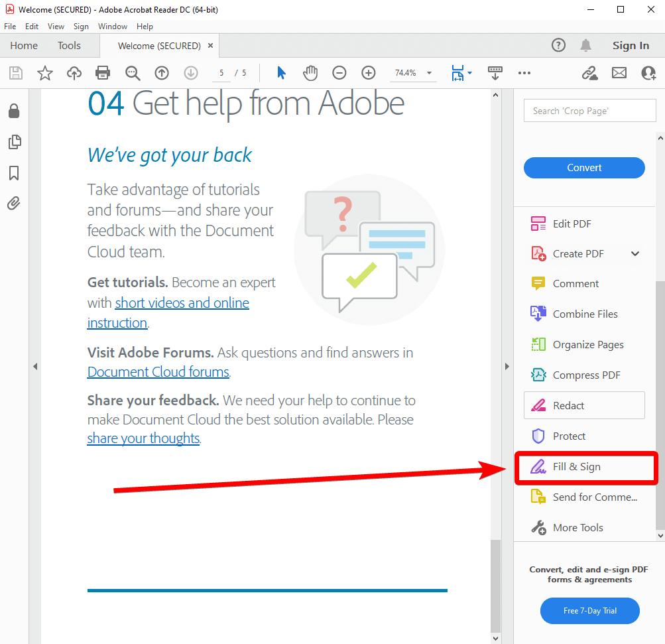Collapse the right tools pane arrow
Image resolution: width=665 pixels, height=644 pixels.
tap(507, 367)
